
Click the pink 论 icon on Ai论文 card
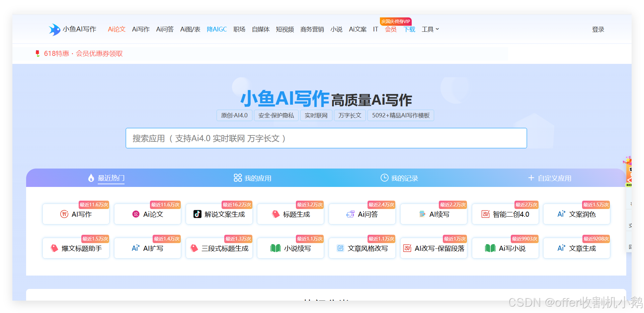click(x=136, y=214)
